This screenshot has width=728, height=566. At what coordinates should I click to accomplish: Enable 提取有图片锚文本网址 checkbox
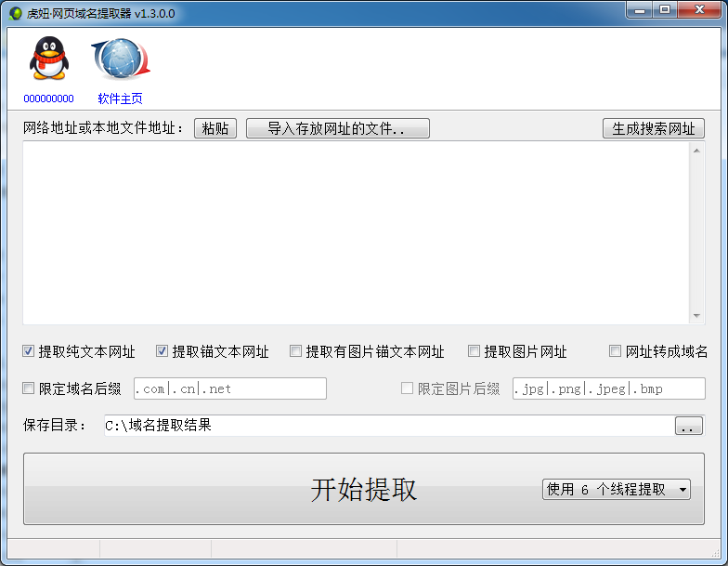(x=295, y=351)
